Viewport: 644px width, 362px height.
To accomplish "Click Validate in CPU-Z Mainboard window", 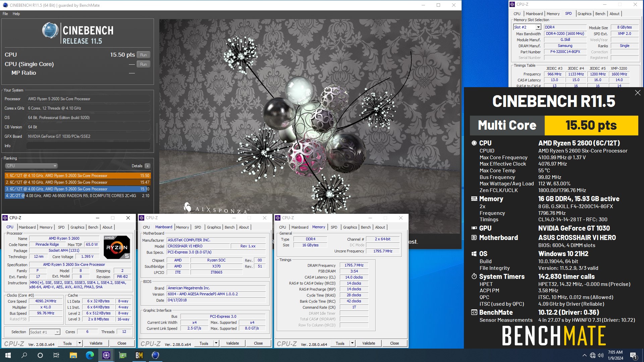I will [232, 343].
